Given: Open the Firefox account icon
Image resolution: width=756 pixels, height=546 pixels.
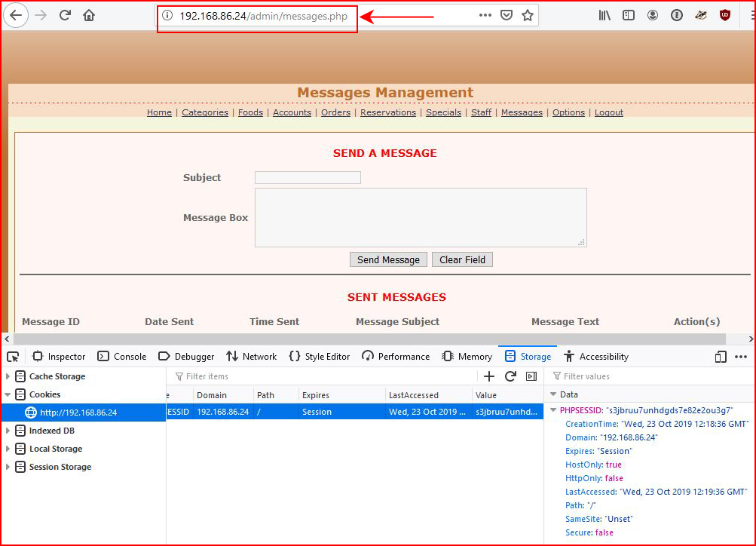Looking at the screenshot, I should pos(652,15).
